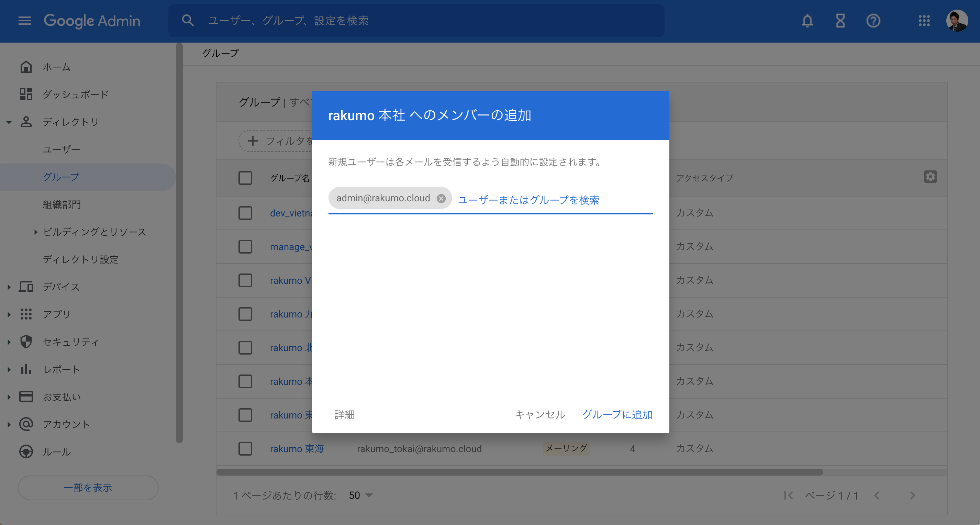Check the rakumo V row checkbox
Screen dimensions: 980x525
coord(245,280)
